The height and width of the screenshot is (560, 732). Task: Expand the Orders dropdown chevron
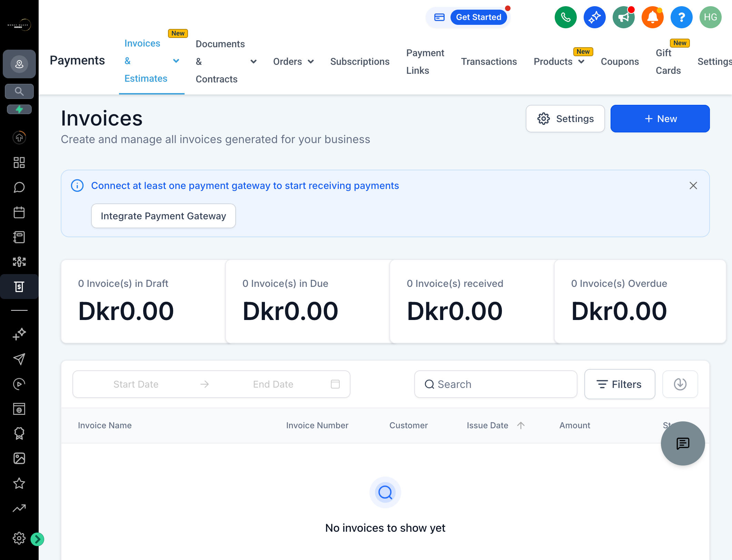tap(311, 62)
